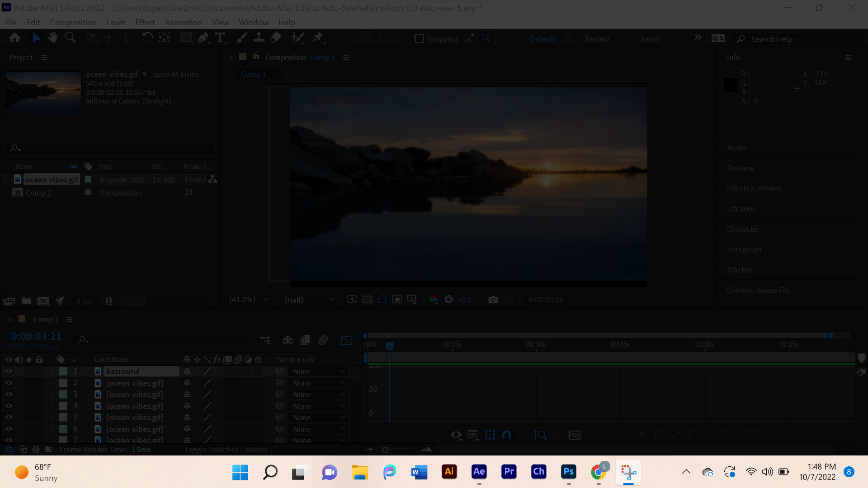Open the magnification ratio dropdown
The width and height of the screenshot is (868, 488).
point(248,299)
